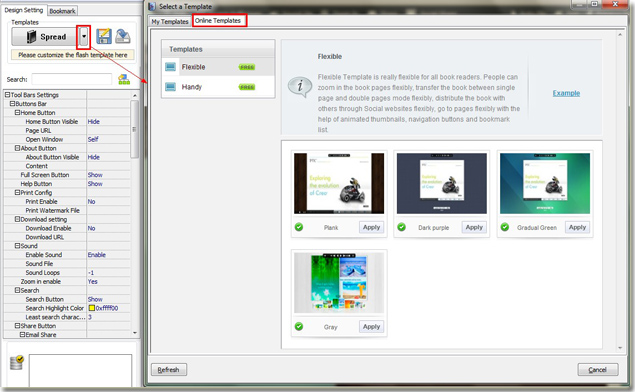Select the Sound File property row
The width and height of the screenshot is (635, 392).
(67, 264)
